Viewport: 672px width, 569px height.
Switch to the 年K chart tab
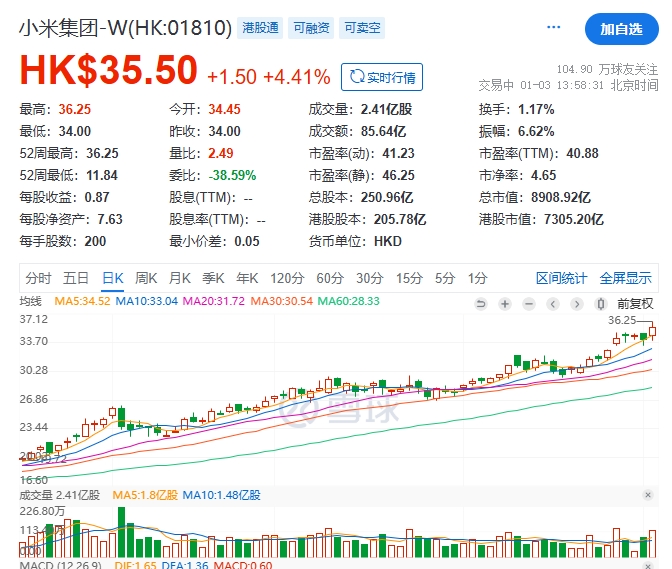(247, 279)
